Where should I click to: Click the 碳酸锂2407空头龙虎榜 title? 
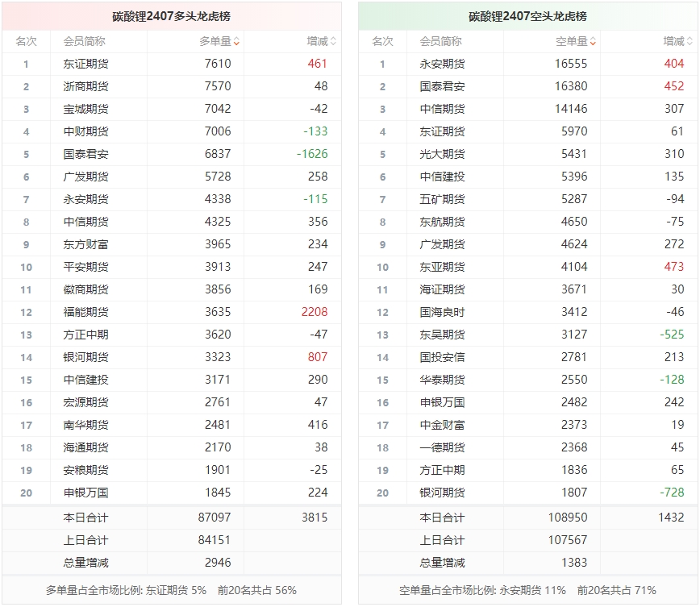(527, 16)
